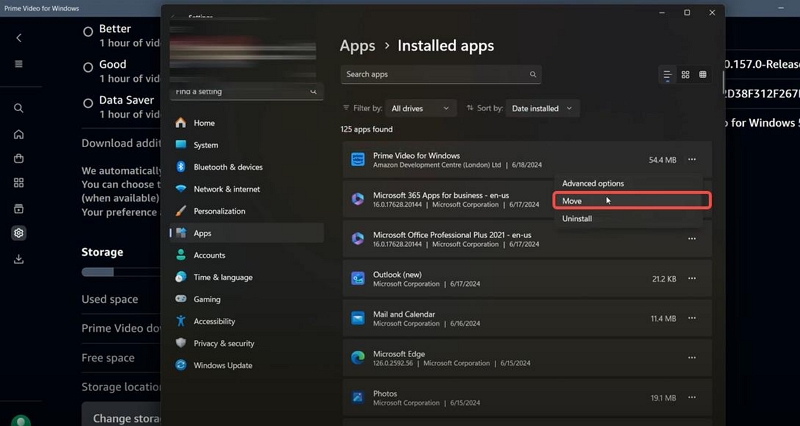Open System in Settings sidebar
The height and width of the screenshot is (426, 800).
click(x=246, y=145)
